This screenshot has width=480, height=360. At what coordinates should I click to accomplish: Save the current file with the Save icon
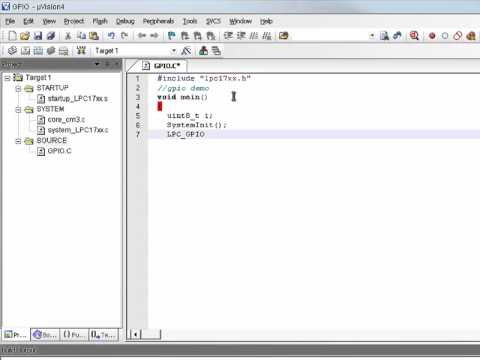[38, 36]
